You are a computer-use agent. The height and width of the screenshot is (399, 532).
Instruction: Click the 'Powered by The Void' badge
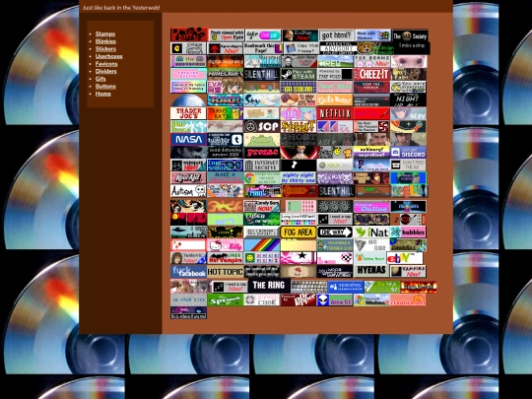(x=335, y=74)
